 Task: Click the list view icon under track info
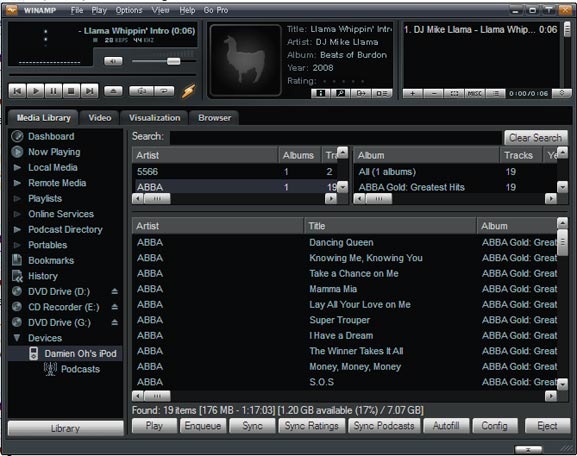pyautogui.click(x=382, y=93)
